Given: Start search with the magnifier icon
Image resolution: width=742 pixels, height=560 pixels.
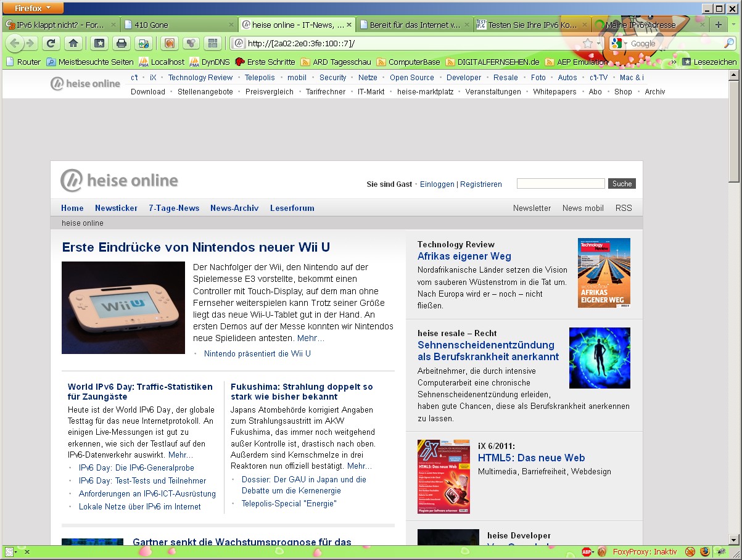Looking at the screenshot, I should click(x=729, y=43).
